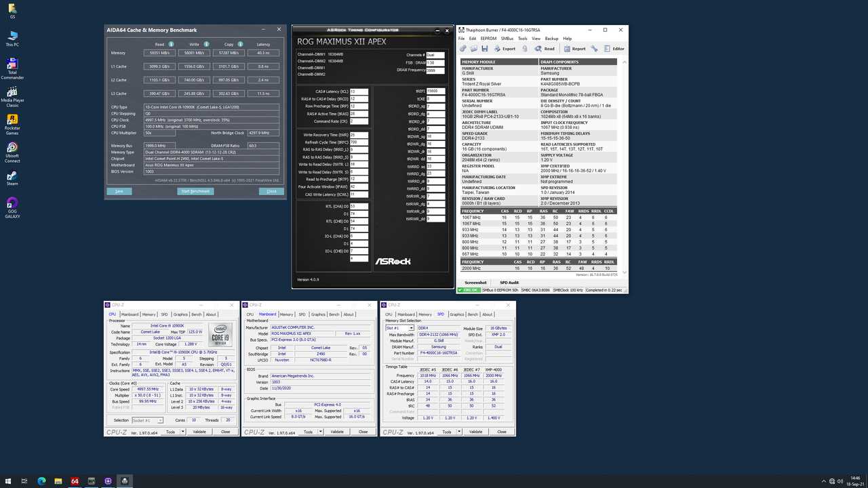Click the DRAM Frequency field in Timing Configurator
This screenshot has height=488, width=868.
coord(435,70)
